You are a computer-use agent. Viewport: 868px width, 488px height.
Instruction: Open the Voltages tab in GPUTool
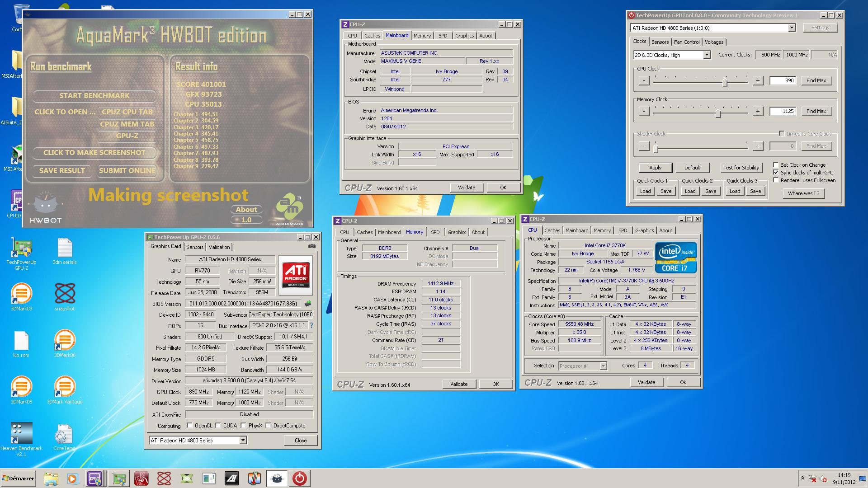(x=714, y=42)
